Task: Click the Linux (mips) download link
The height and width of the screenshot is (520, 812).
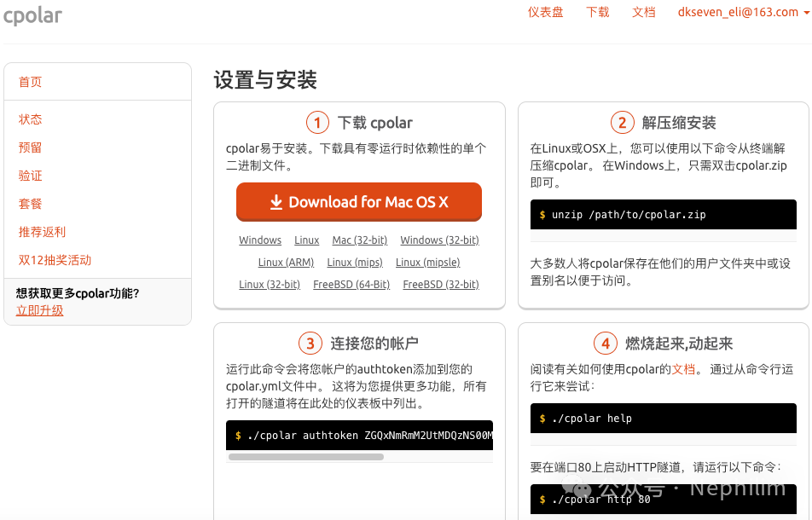Action: [355, 263]
